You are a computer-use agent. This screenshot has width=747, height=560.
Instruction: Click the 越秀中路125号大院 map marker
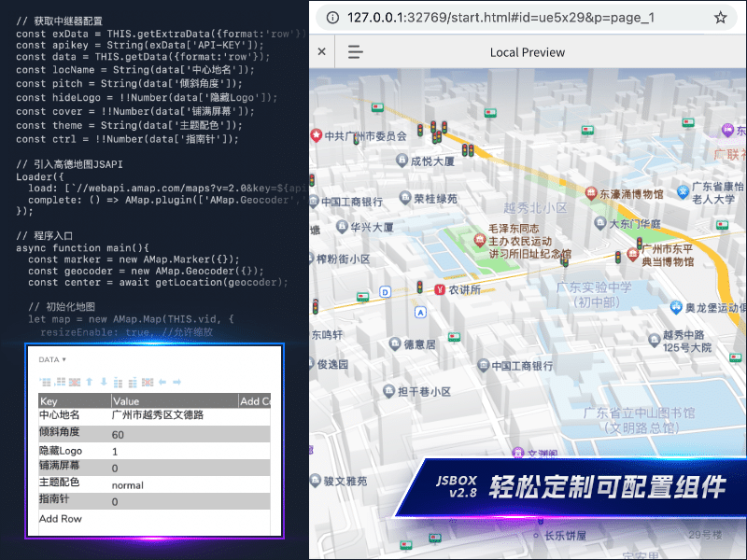coord(655,340)
